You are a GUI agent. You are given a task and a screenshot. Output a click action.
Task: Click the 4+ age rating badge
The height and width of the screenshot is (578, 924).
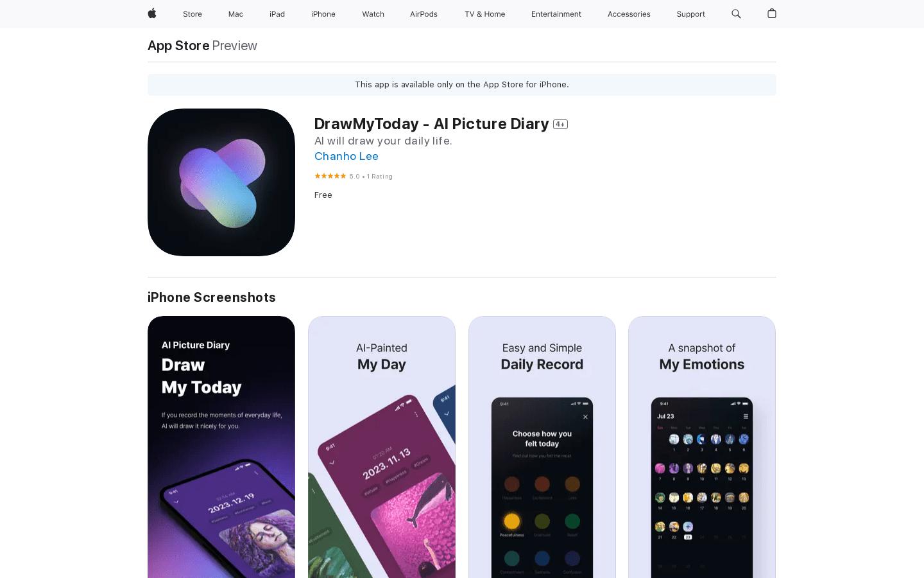(x=560, y=125)
